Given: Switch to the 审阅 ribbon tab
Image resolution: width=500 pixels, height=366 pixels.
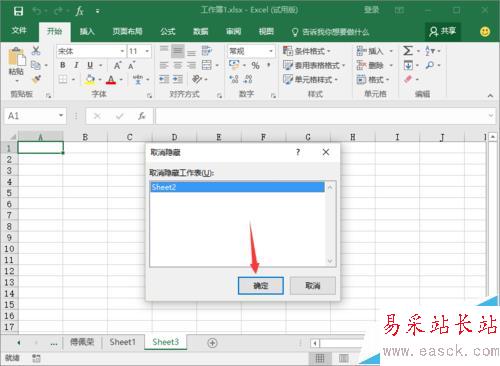Looking at the screenshot, I should click(x=233, y=32).
